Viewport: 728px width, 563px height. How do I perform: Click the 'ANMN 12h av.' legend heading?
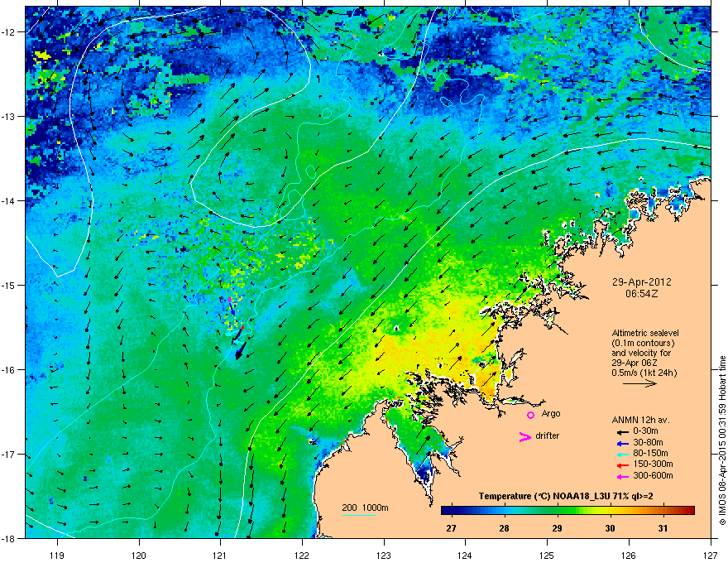(640, 421)
